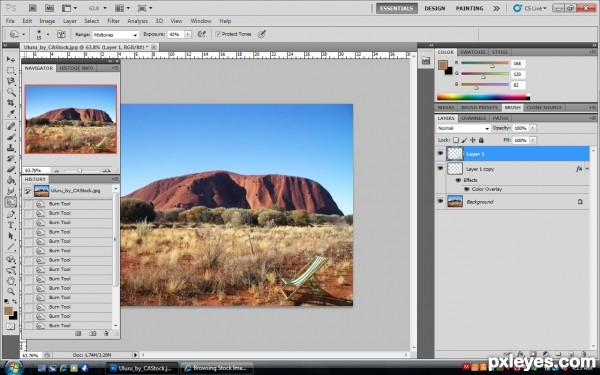
Task: Open the Brush panel toggle in options bar
Action: pyautogui.click(x=61, y=34)
